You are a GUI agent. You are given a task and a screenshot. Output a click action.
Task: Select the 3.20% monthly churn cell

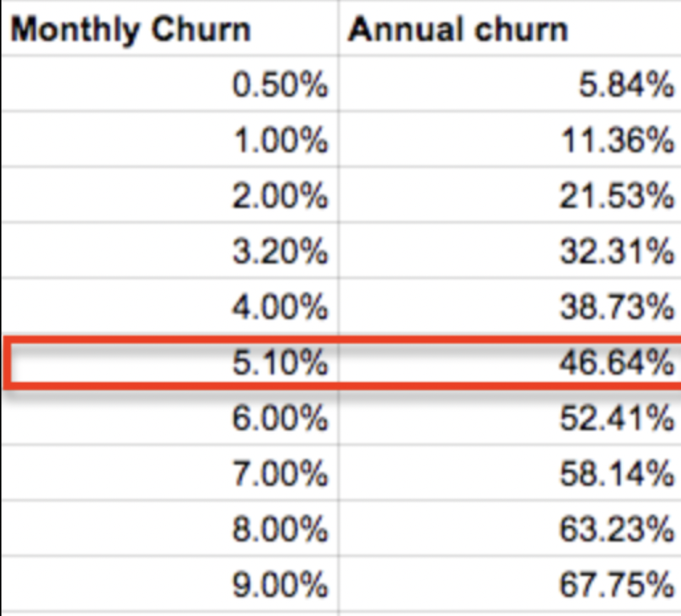[x=170, y=250]
